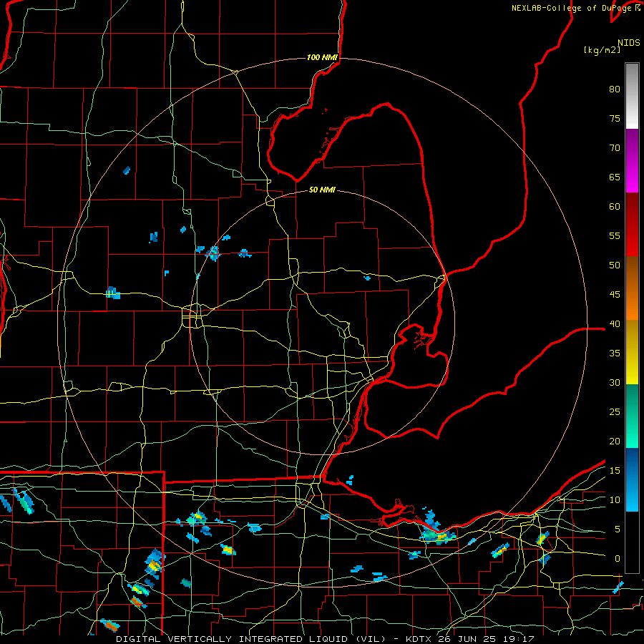Pick the red segment of the color bar
Image resolution: width=644 pixels, height=644 pixels.
pos(632,225)
